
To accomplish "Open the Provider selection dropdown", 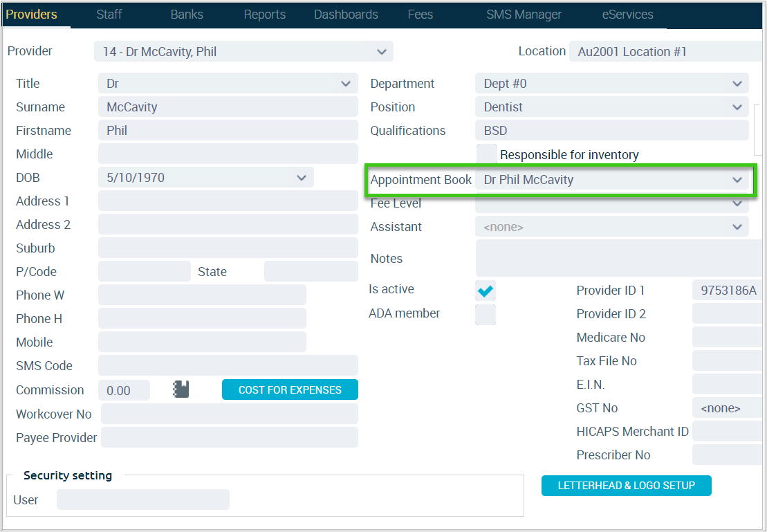I will (243, 51).
